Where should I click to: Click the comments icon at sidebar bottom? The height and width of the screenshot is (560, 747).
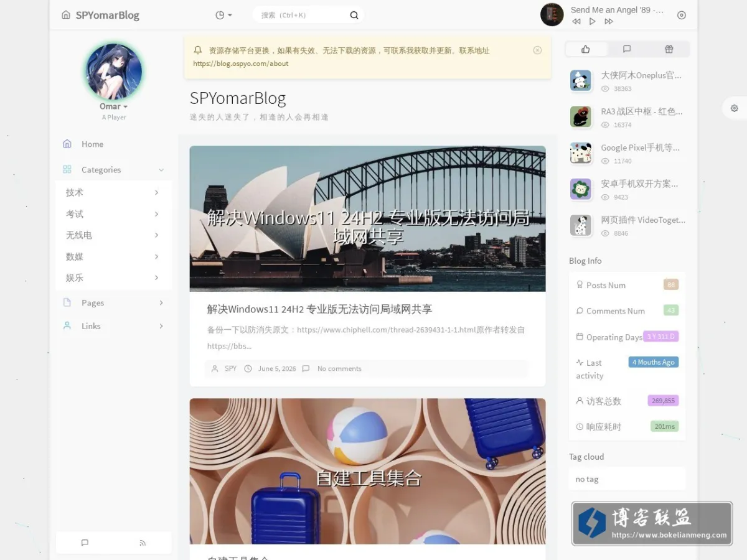coord(85,543)
